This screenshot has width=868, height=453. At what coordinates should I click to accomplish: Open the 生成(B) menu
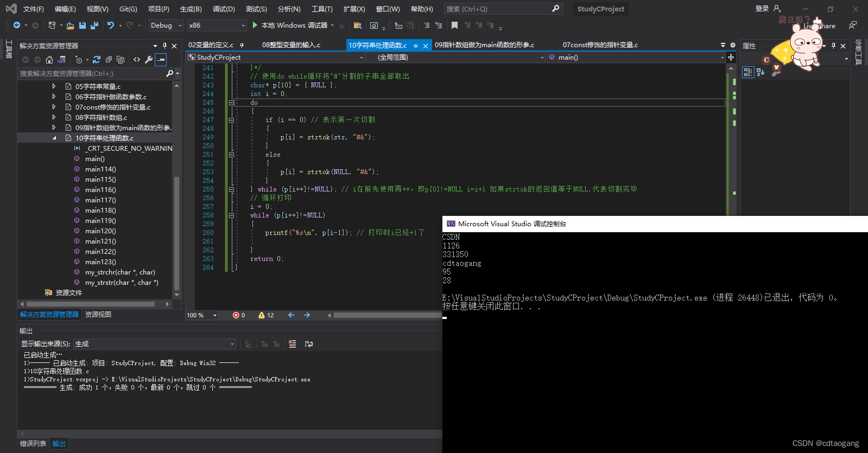[x=191, y=9]
